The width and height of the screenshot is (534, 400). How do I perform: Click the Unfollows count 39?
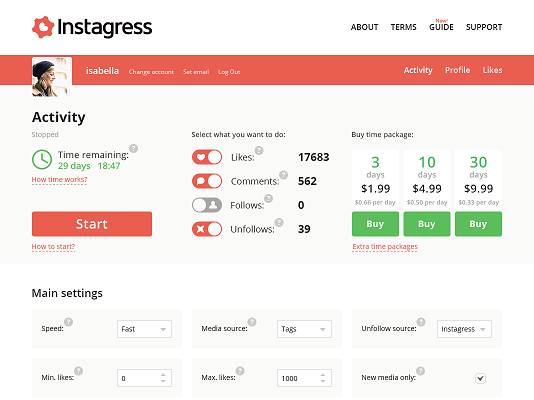[x=304, y=229]
